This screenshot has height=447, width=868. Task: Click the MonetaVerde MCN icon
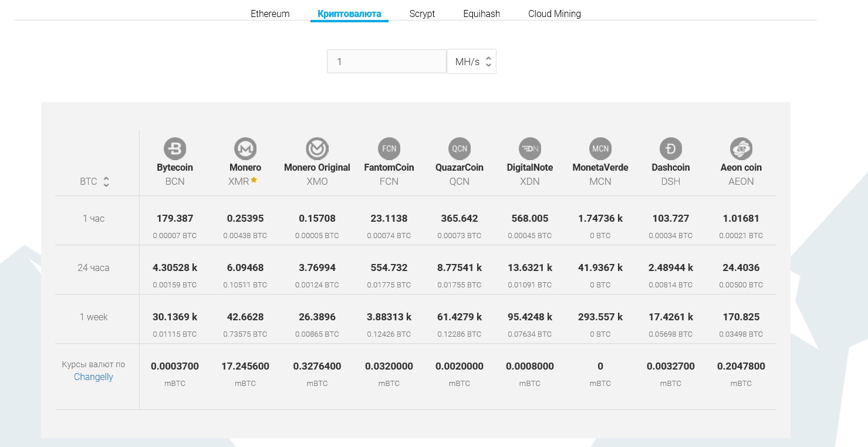[600, 149]
